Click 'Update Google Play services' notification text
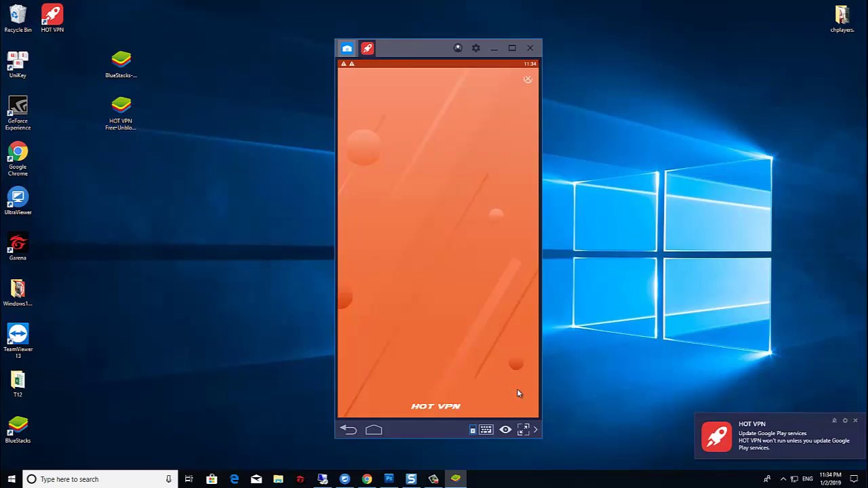868x488 pixels. pyautogui.click(x=772, y=433)
